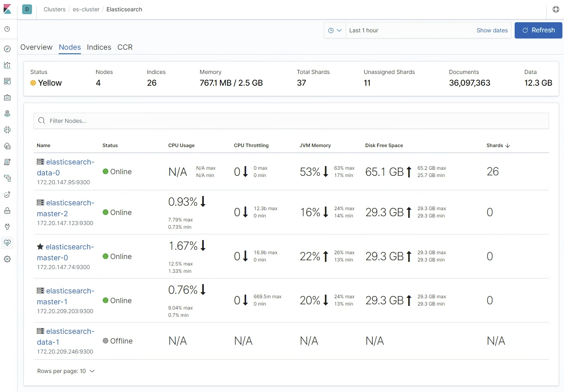
Task: Sort by the Name column
Action: point(44,145)
